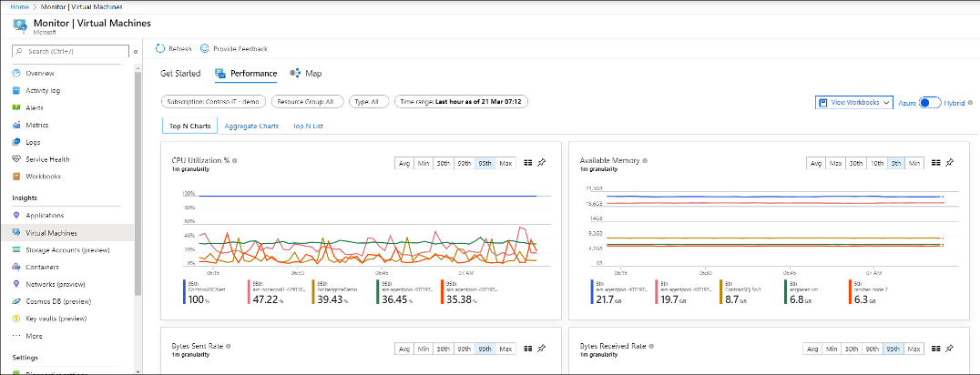Click the Home breadcrumb link

pyautogui.click(x=18, y=6)
